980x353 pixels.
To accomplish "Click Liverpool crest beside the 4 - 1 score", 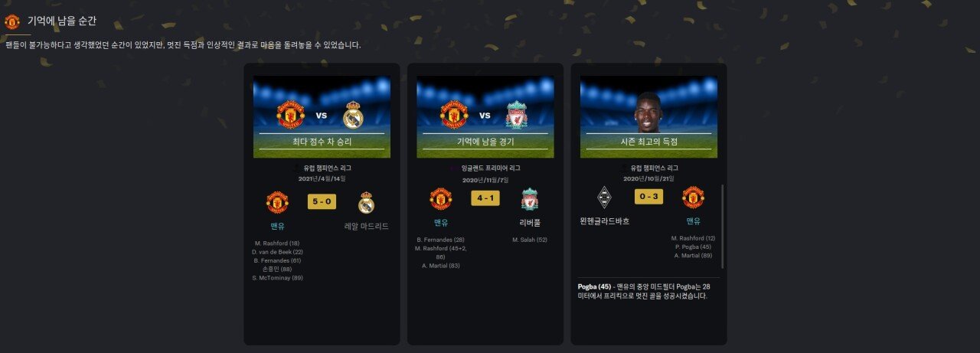I will tap(530, 199).
